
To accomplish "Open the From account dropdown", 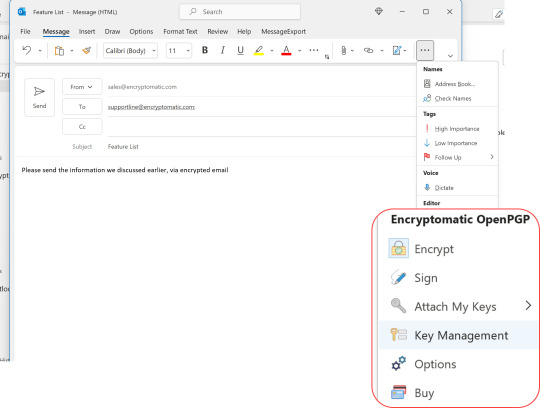I will pyautogui.click(x=82, y=87).
